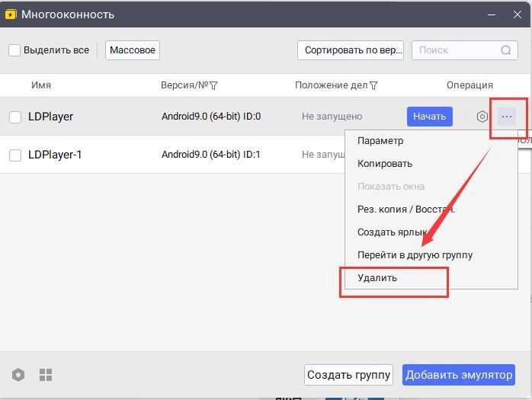Choose Удалить from the context menu
532x400 pixels.
[x=377, y=277]
